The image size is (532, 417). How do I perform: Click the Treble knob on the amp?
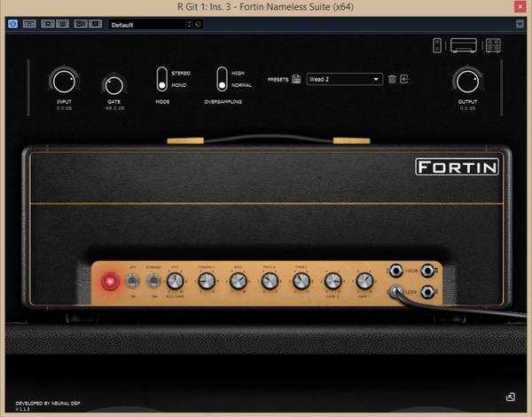click(x=301, y=281)
